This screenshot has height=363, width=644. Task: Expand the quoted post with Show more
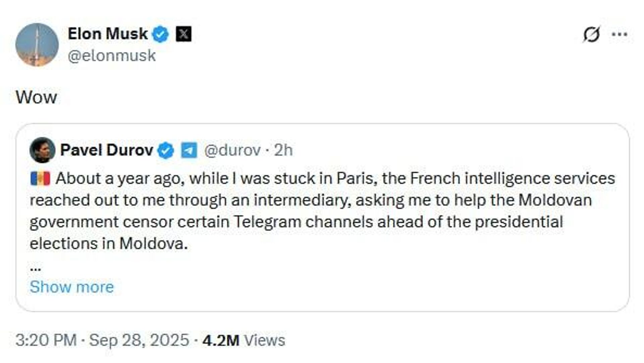pos(72,287)
